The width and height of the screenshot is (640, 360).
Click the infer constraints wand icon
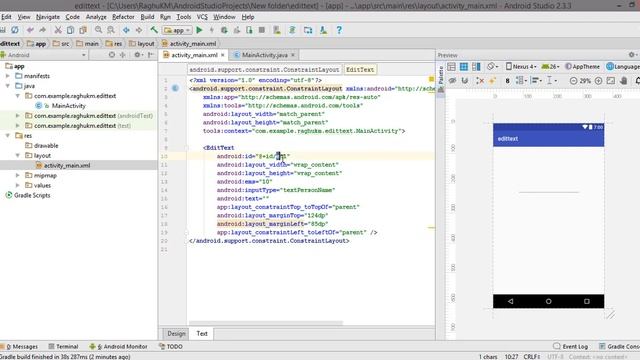[492, 81]
